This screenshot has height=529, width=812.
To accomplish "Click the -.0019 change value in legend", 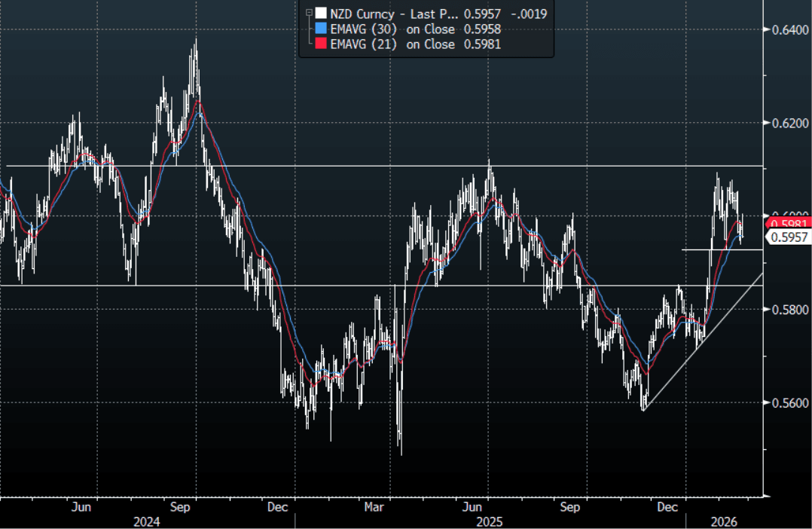I will tap(529, 14).
